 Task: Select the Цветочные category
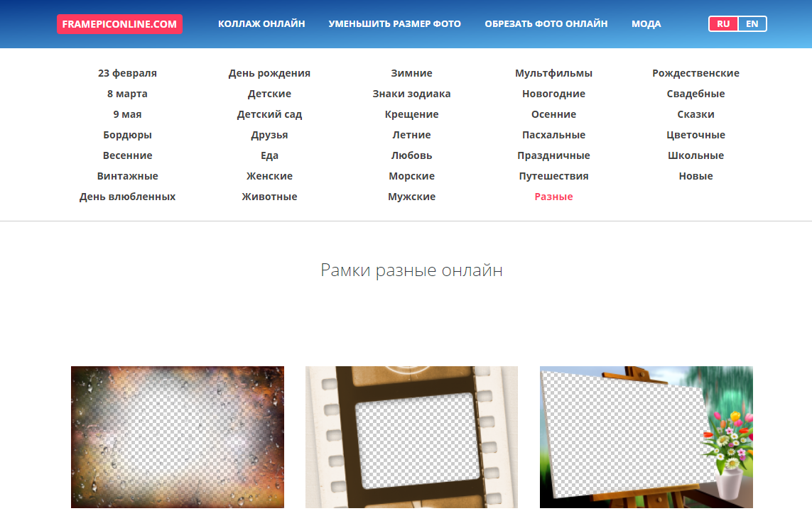tap(696, 135)
